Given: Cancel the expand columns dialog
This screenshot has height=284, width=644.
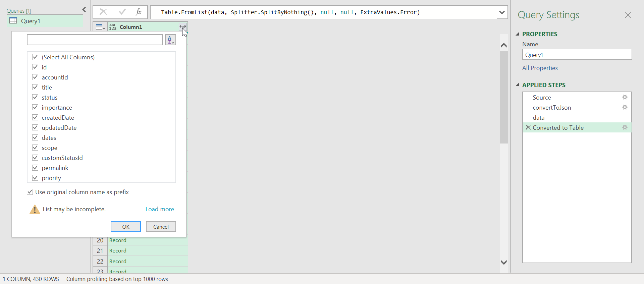Looking at the screenshot, I should [x=161, y=227].
